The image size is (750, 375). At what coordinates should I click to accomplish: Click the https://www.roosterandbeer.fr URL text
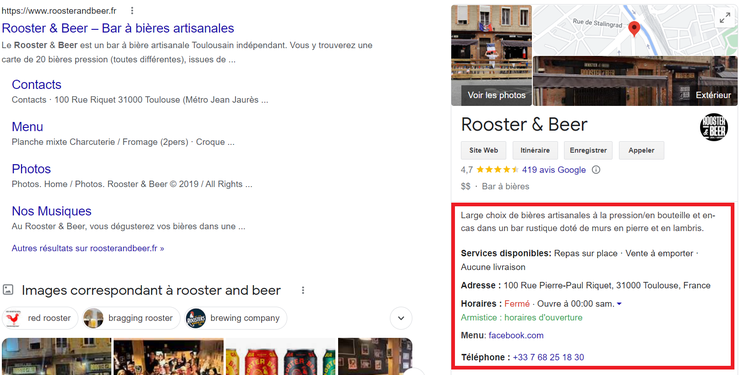58,11
